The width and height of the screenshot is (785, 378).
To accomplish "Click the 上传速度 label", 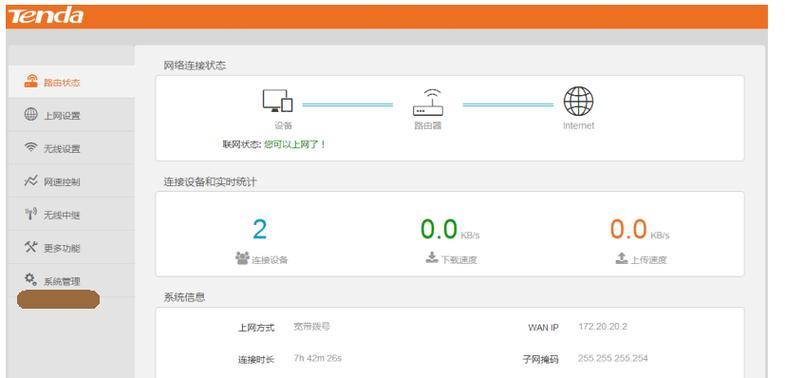I will point(648,260).
